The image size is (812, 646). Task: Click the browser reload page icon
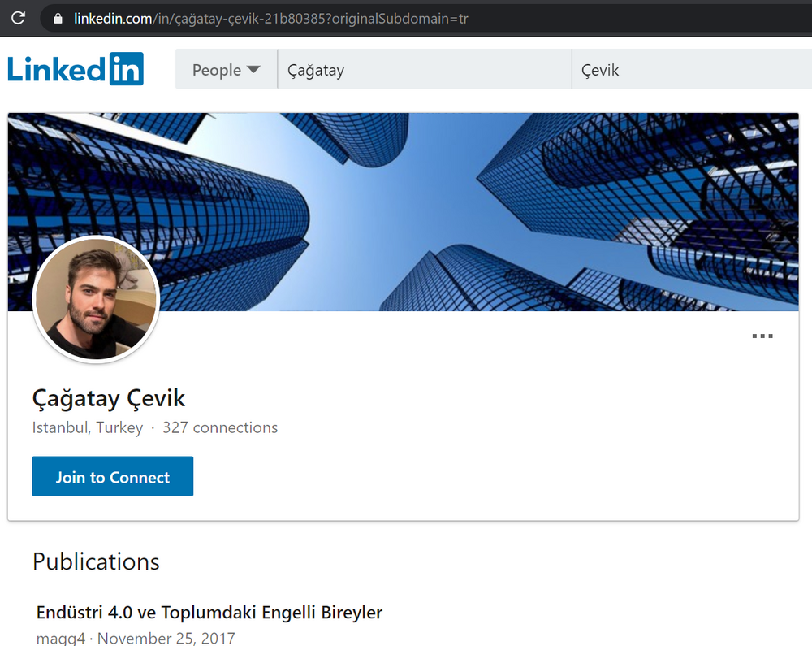[18, 17]
